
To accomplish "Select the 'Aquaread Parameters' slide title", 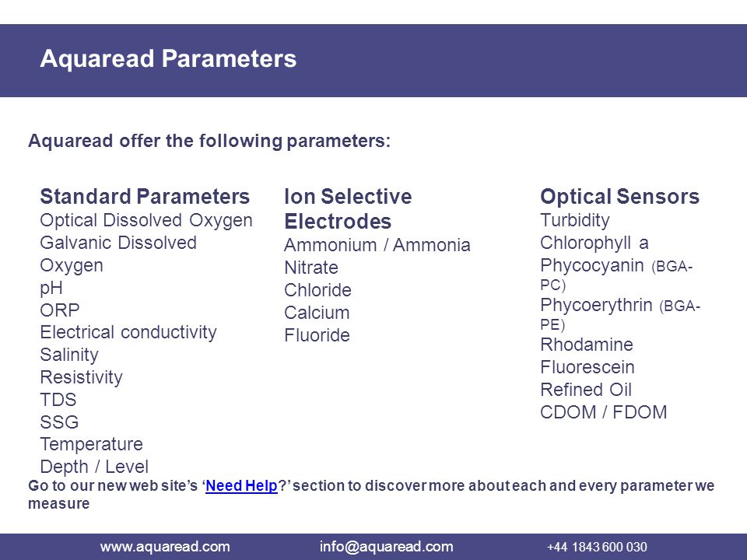I will pos(168,58).
